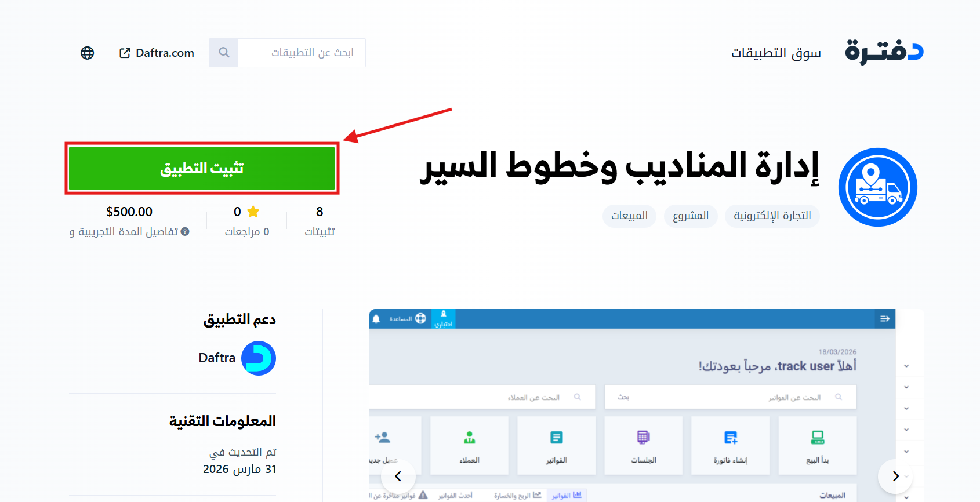
Task: Click the سوق التطبيقات marketplace title
Action: click(776, 53)
